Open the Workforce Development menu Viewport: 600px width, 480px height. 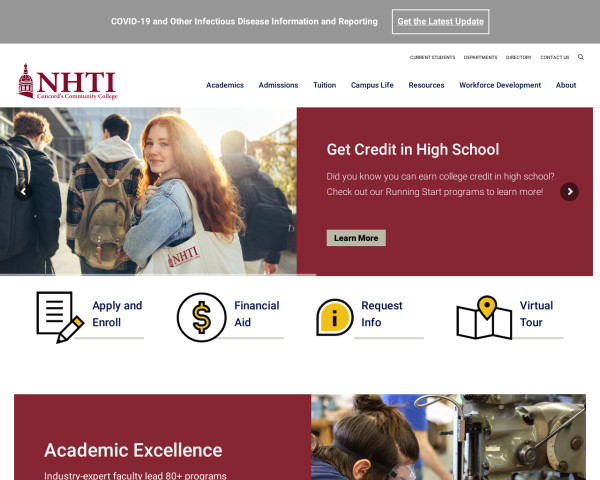tap(500, 85)
